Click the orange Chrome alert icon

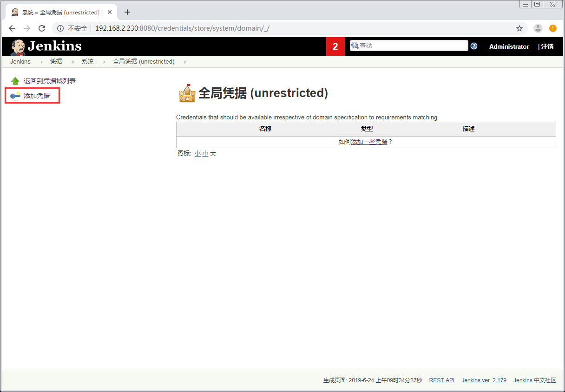click(553, 28)
